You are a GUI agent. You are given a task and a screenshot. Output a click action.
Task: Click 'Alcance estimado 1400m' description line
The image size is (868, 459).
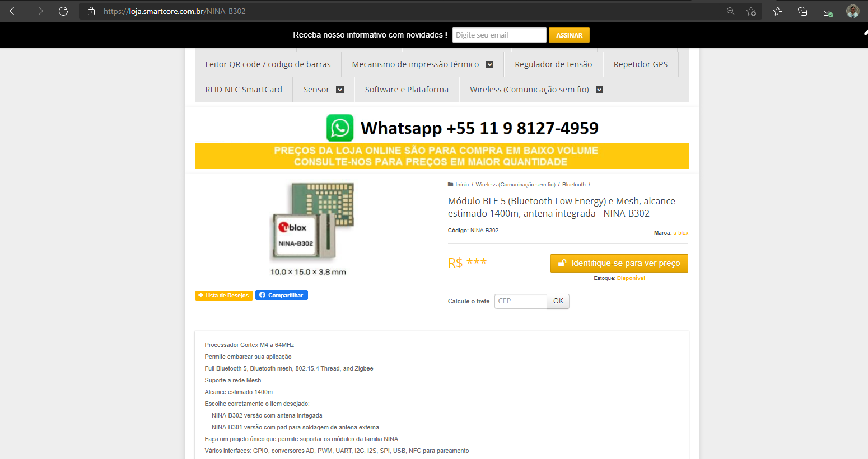click(x=239, y=392)
